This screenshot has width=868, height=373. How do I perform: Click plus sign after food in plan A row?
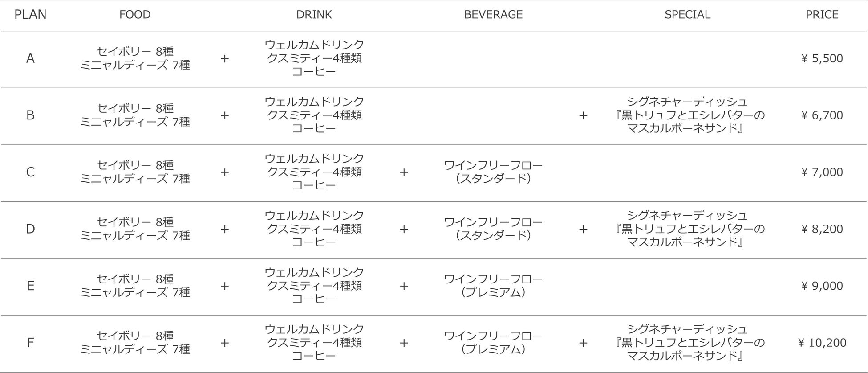225,58
